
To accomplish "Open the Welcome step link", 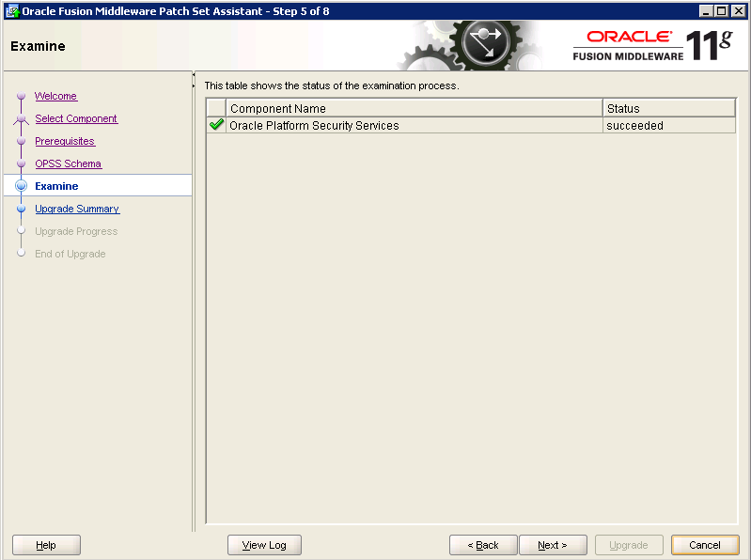I will pyautogui.click(x=55, y=96).
